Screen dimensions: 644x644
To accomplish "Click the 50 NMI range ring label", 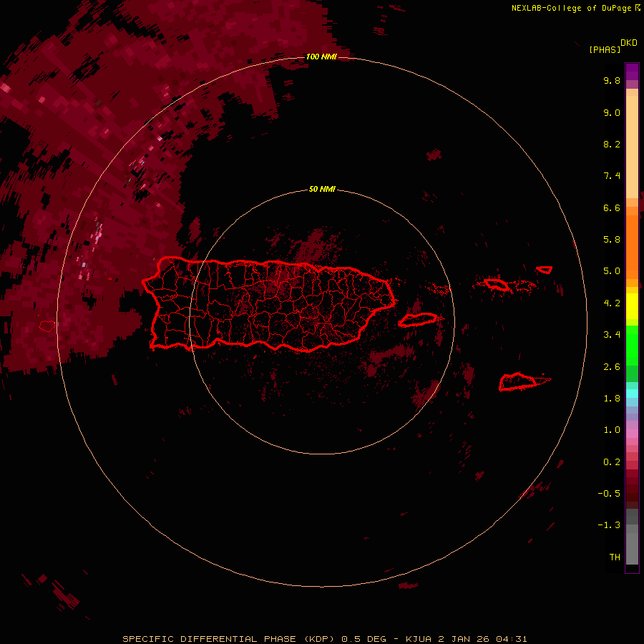I will click(x=322, y=190).
